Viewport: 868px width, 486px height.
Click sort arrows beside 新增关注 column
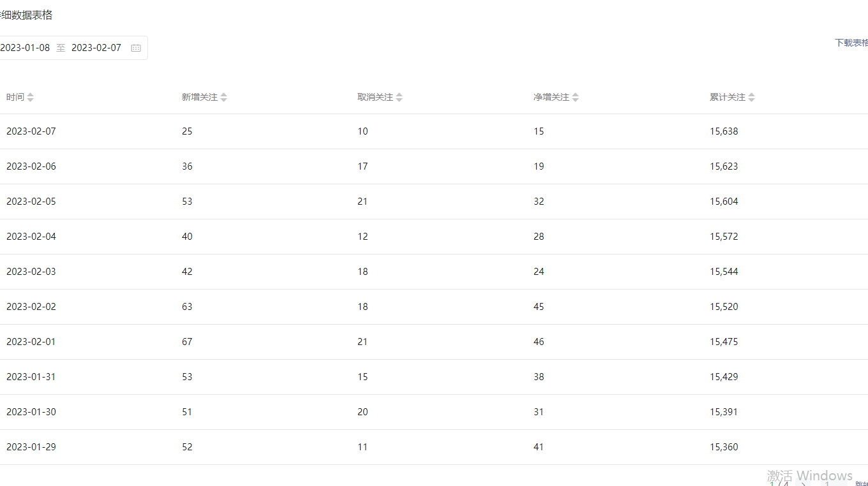point(223,98)
